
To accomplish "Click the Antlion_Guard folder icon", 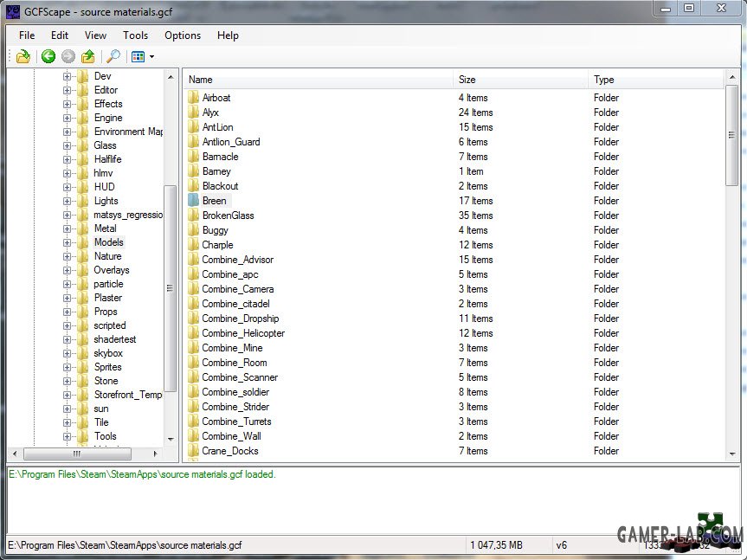I will click(x=193, y=142).
